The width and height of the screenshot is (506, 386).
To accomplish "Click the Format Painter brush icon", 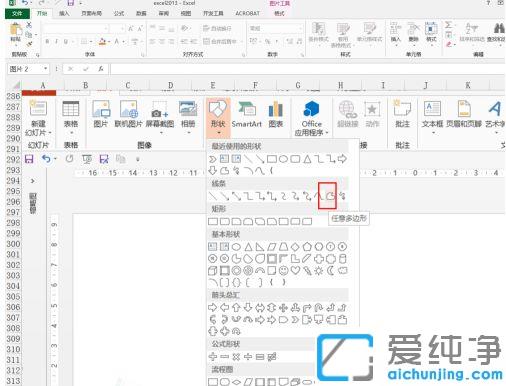I will tap(29, 44).
